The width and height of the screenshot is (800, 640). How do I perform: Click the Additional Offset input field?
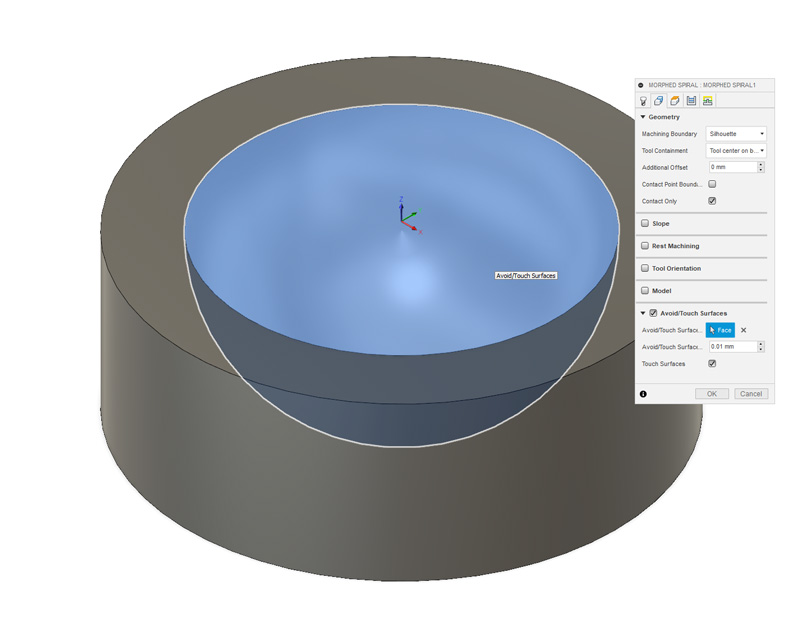731,168
